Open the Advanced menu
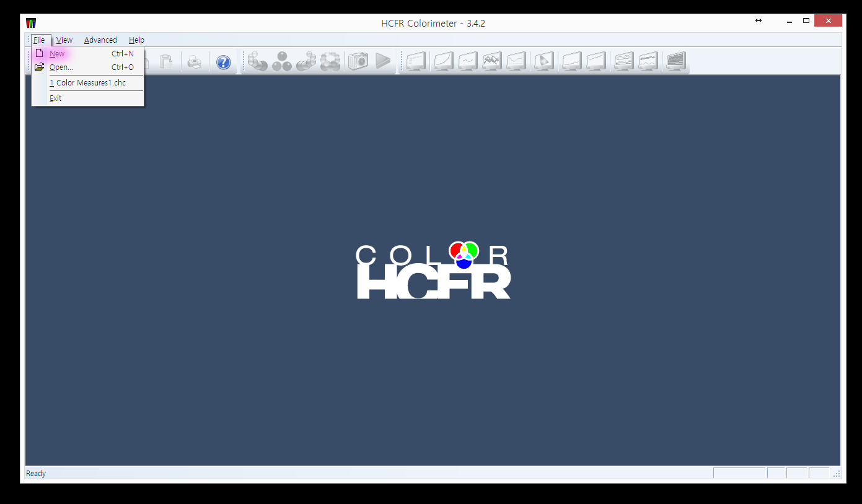 click(x=100, y=40)
